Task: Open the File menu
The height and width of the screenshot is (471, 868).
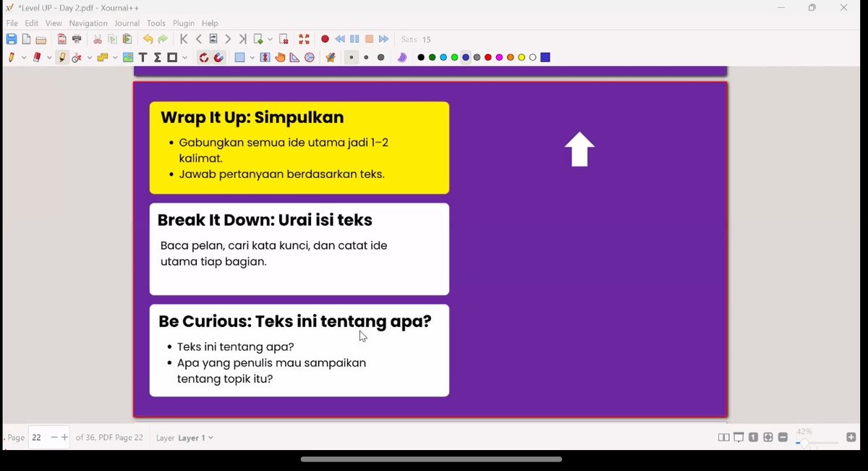Action: 12,23
